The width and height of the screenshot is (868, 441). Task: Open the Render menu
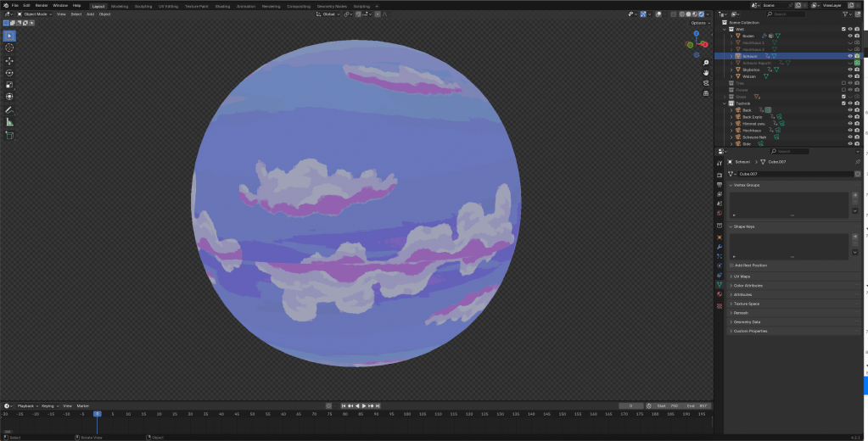[x=41, y=5]
